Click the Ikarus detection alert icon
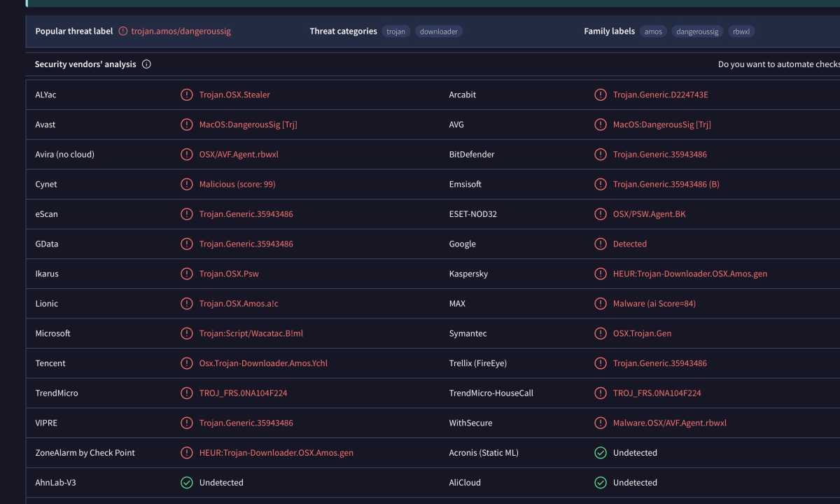 (186, 274)
